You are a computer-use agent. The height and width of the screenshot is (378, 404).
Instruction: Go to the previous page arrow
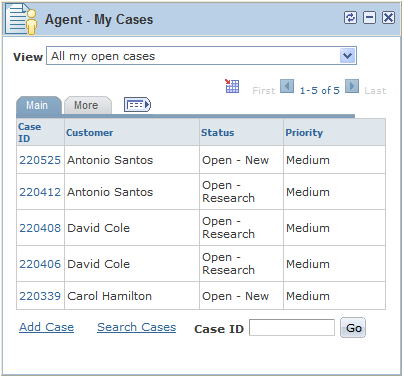287,86
